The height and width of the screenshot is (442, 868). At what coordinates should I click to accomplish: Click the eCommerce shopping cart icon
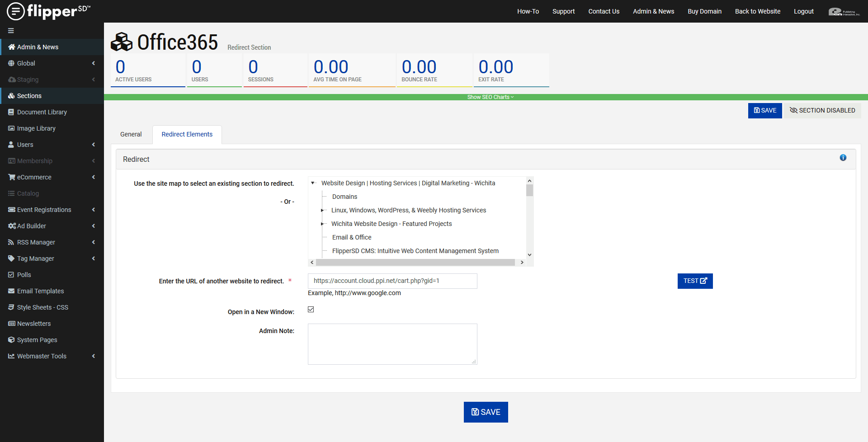click(x=12, y=177)
